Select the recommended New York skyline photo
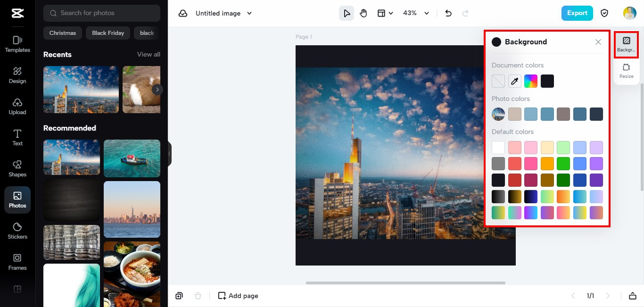This screenshot has height=307, width=644. pyautogui.click(x=132, y=209)
